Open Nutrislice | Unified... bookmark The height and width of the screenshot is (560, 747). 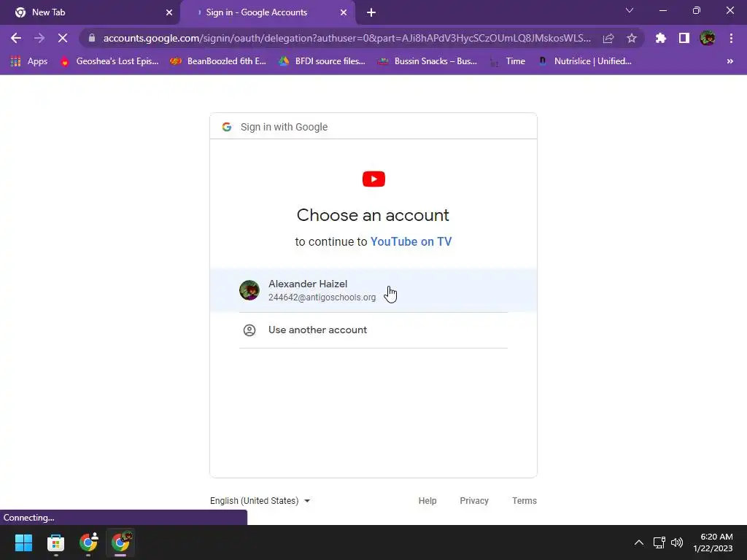pos(584,61)
